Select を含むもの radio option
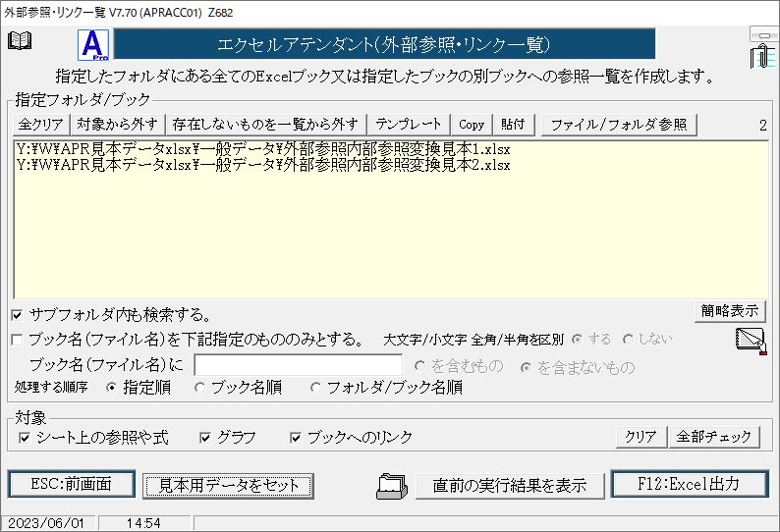780x532 pixels. click(x=419, y=366)
